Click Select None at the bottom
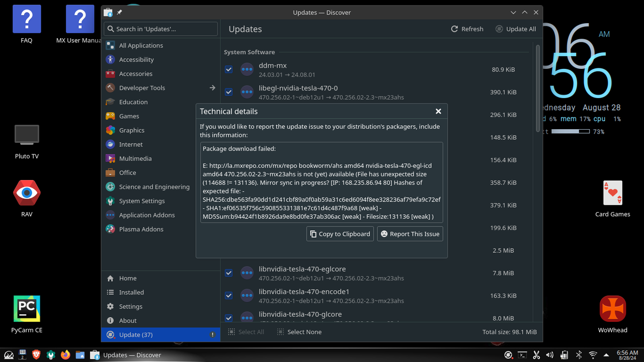This screenshot has height=362, width=644. 298,332
